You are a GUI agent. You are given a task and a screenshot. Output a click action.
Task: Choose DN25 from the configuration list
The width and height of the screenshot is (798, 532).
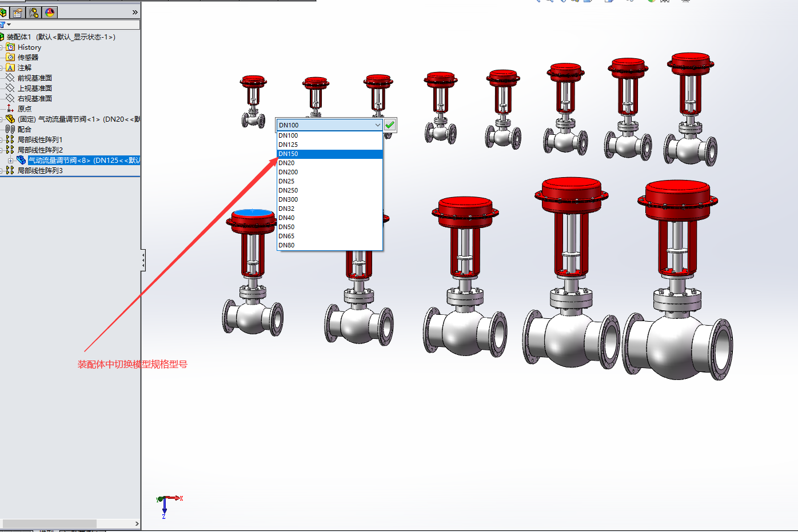329,181
